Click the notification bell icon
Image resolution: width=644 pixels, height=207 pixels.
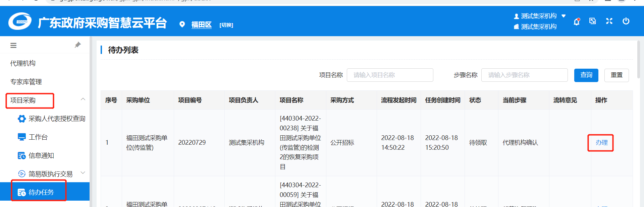pos(577,22)
